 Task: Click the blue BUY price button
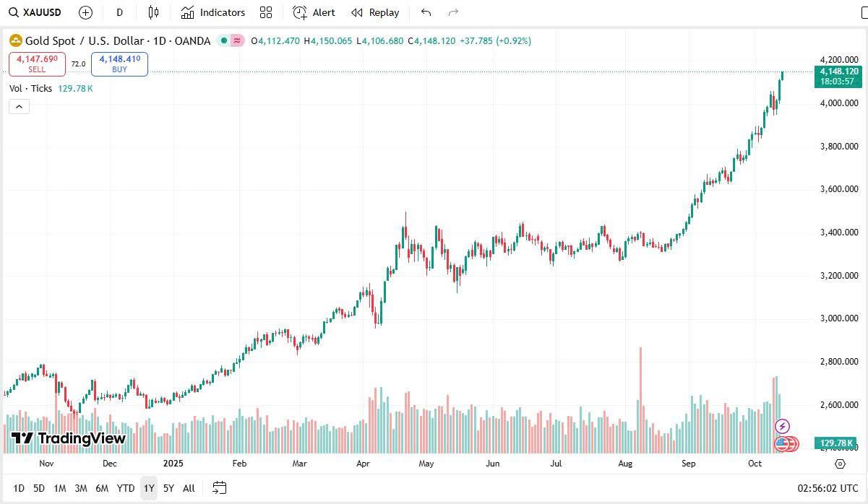119,64
